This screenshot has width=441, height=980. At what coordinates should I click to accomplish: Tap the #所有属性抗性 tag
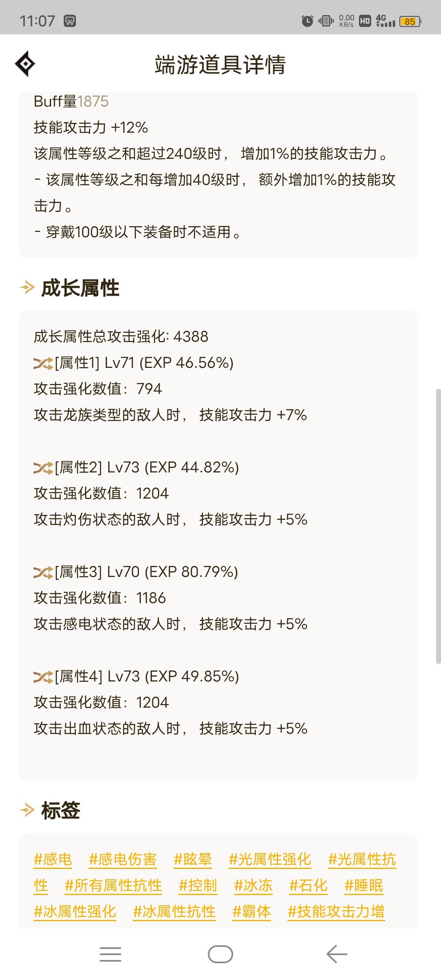click(x=113, y=885)
